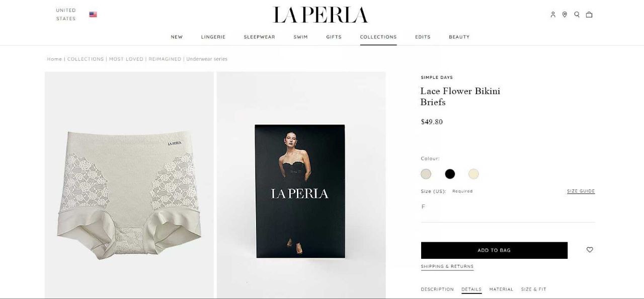Viewport: 644px width, 299px height.
Task: Open the search magnifier icon
Action: [x=577, y=15]
